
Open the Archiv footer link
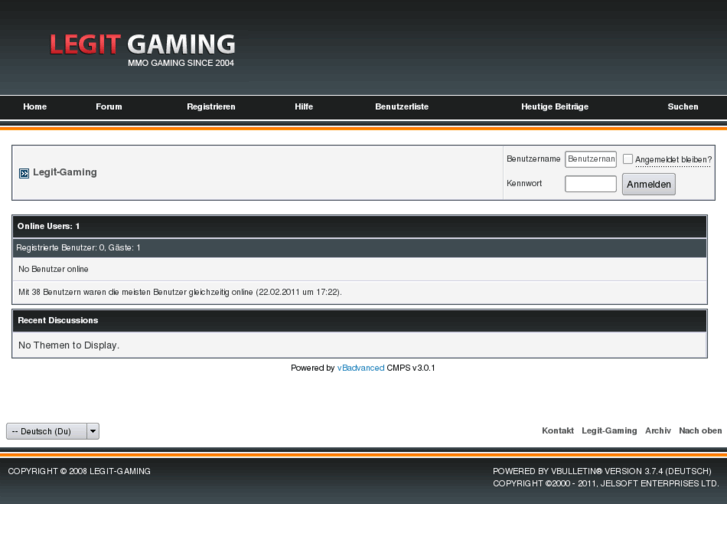point(658,430)
